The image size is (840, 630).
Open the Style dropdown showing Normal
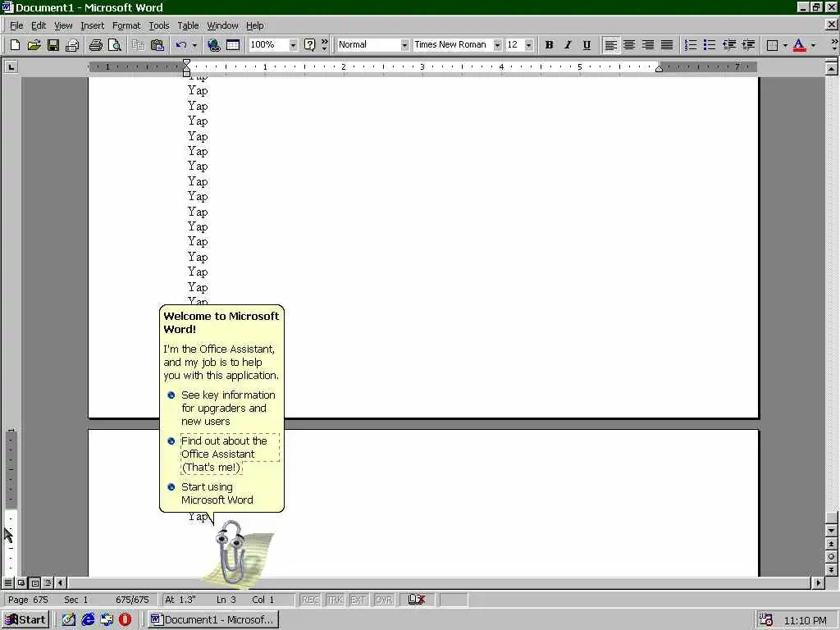click(x=404, y=45)
